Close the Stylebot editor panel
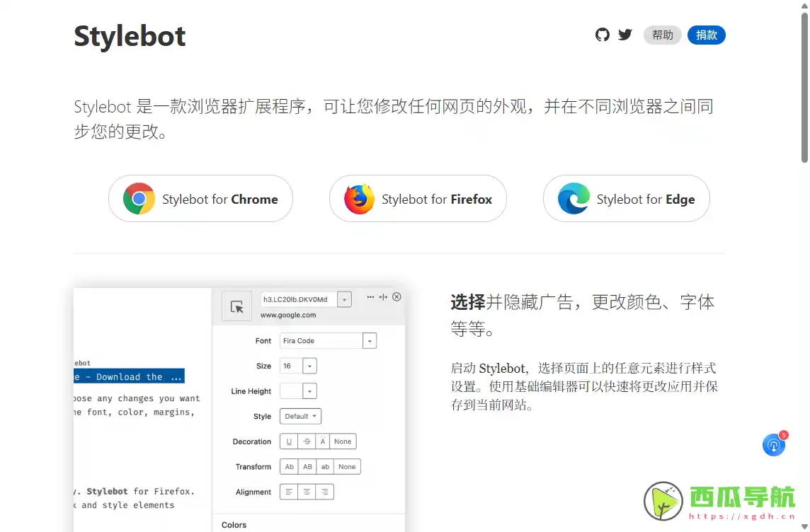This screenshot has height=532, width=810. click(x=397, y=296)
